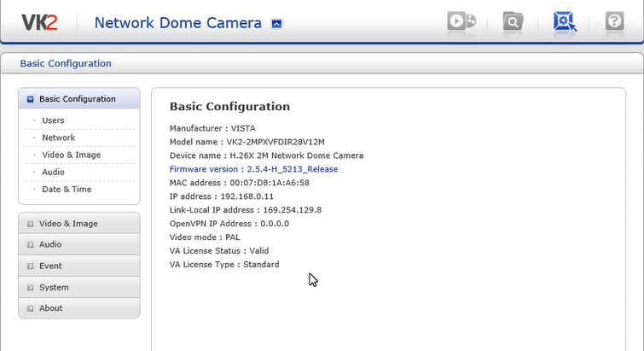Expand the Video & Image section arrow

pyautogui.click(x=30, y=224)
